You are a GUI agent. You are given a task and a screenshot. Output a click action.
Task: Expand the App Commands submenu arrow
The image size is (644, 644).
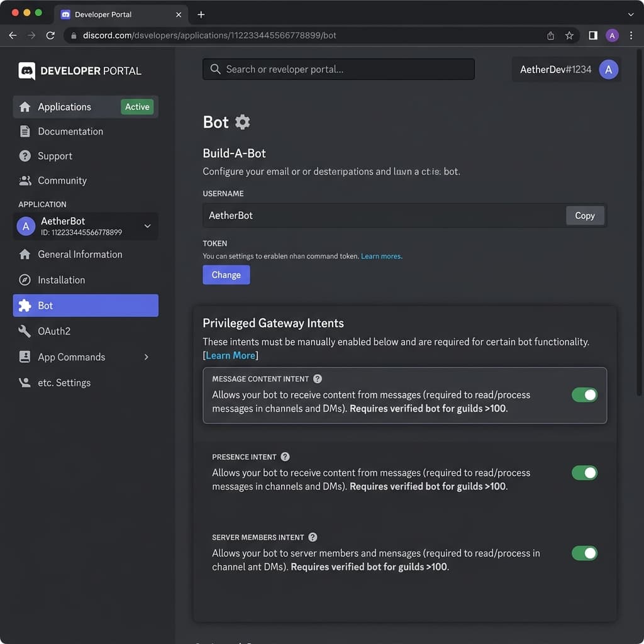[146, 357]
